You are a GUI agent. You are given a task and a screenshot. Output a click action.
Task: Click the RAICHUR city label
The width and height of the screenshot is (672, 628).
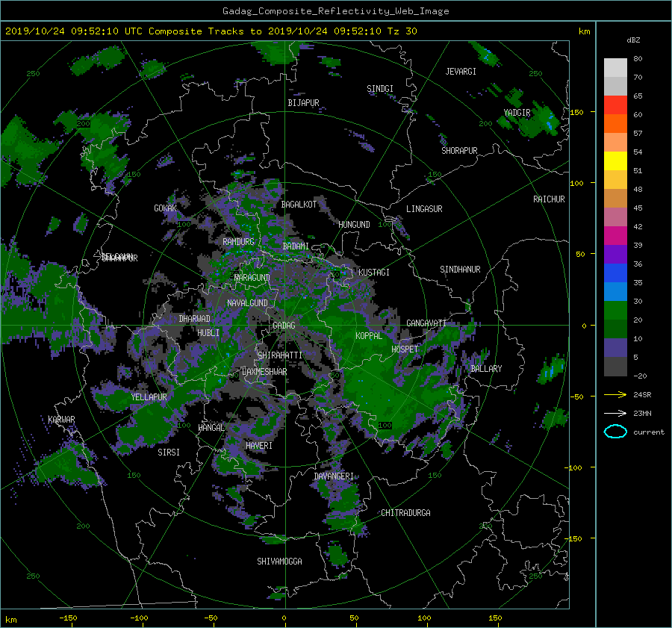click(x=549, y=199)
